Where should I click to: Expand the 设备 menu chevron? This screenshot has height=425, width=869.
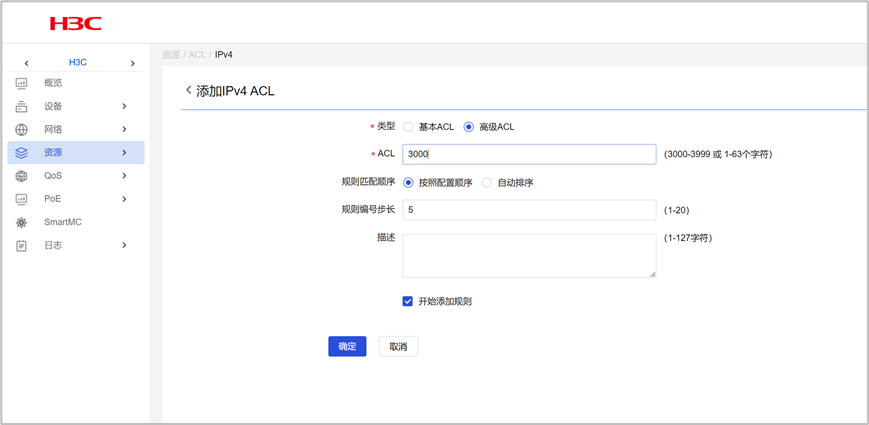tap(124, 106)
